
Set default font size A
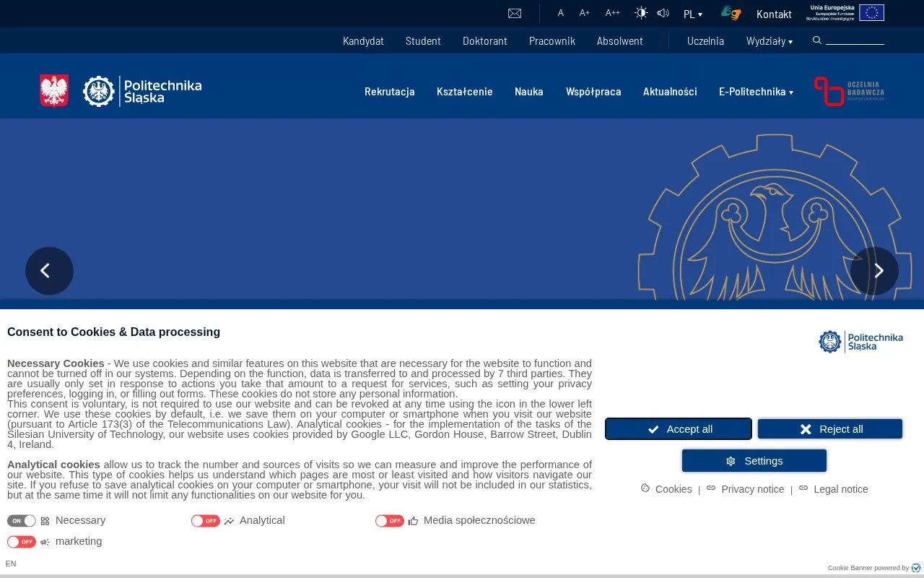click(561, 13)
